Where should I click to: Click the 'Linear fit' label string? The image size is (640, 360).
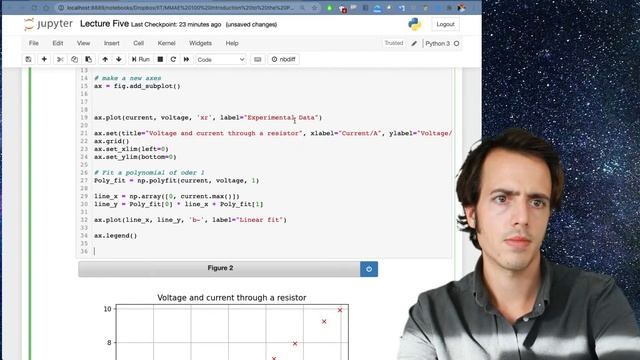pyautogui.click(x=260, y=220)
